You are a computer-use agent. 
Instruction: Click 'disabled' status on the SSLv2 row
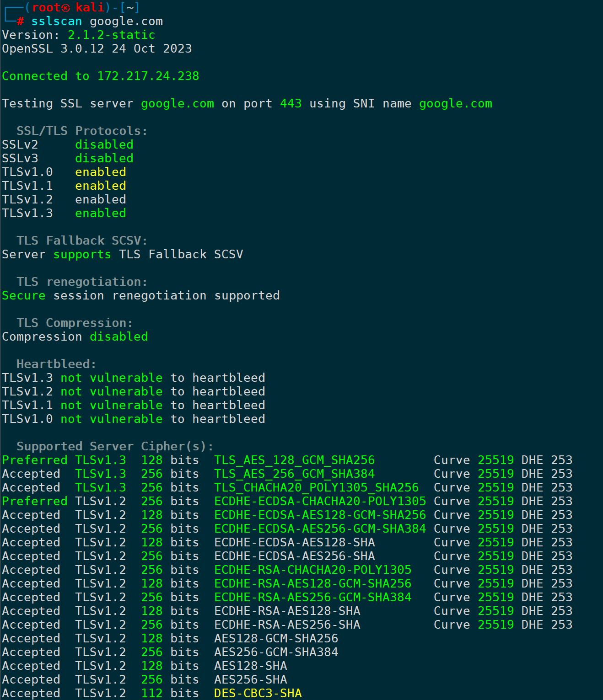104,145
